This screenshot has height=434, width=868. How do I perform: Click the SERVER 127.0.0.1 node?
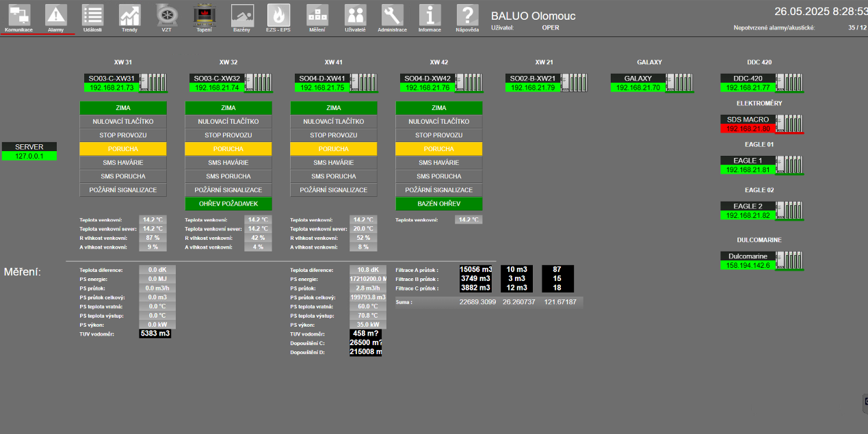(x=29, y=151)
